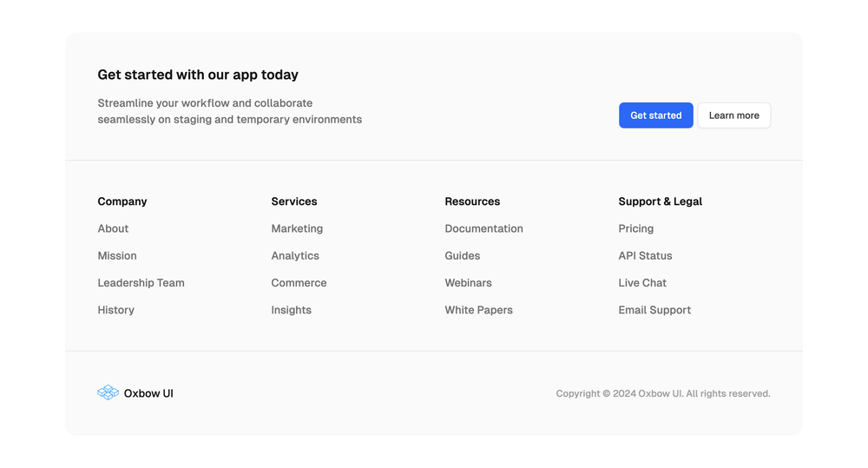Open the Webinars link
The width and height of the screenshot is (868, 468).
(x=469, y=282)
